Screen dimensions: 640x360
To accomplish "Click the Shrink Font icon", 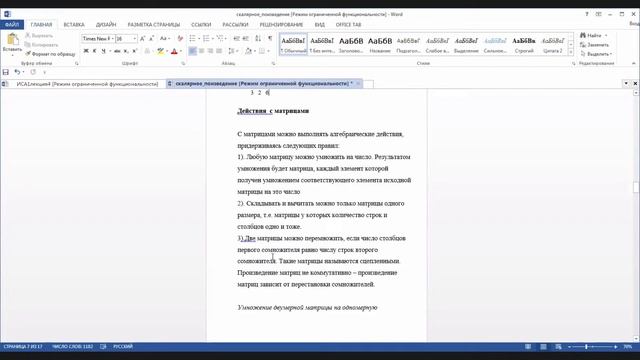I will click(151, 39).
